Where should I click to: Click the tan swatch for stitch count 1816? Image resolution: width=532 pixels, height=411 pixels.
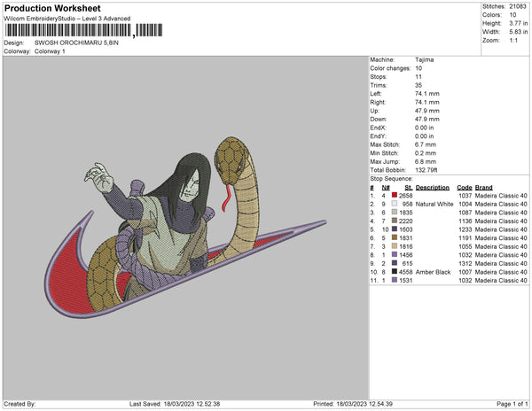[x=395, y=246]
